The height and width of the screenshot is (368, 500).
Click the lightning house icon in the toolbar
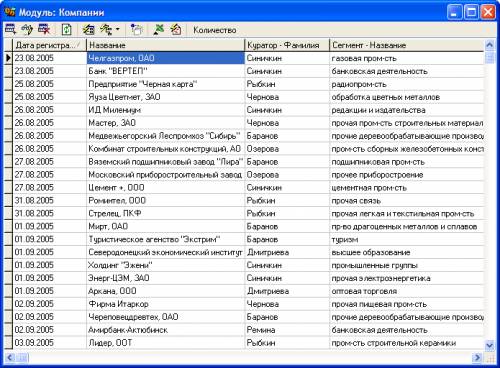[176, 30]
